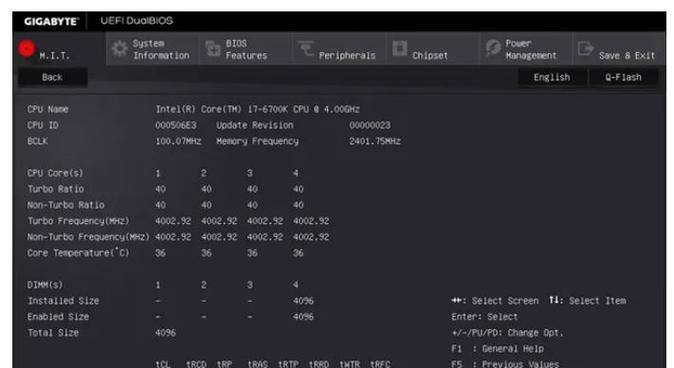This screenshot has height=368, width=674.
Task: Launch Q-Flash utility
Action: click(623, 77)
